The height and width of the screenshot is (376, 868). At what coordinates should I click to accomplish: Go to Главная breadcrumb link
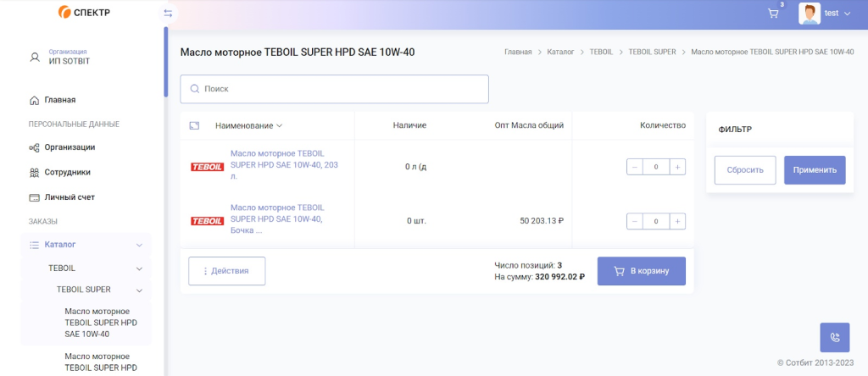point(518,52)
